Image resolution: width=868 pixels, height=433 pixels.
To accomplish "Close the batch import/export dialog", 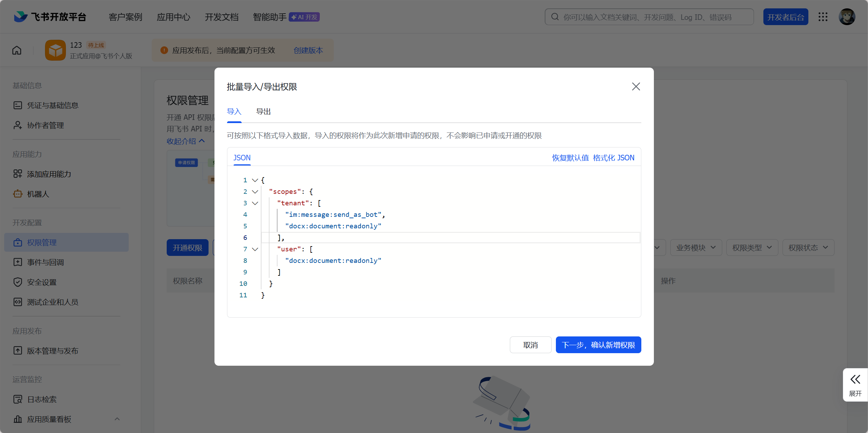I will pos(636,86).
